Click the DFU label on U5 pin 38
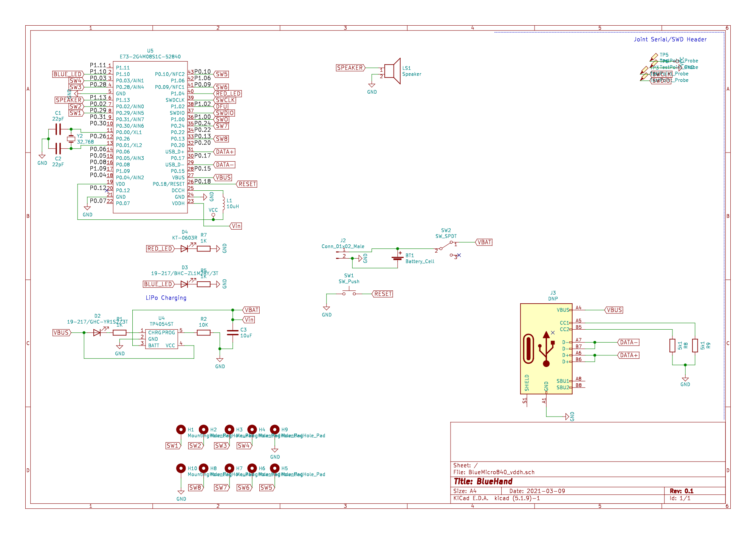Viewport: 756px width, 534px height. click(221, 106)
